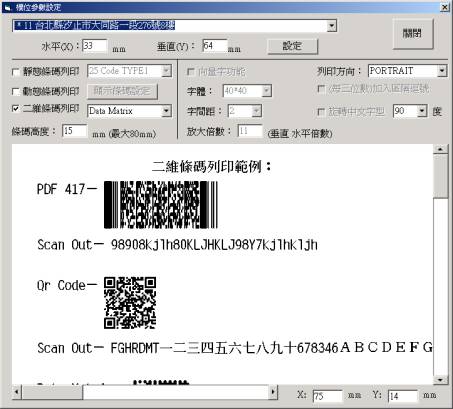Toggle the 每三位數加入區隔逗號 checkbox

pyautogui.click(x=321, y=89)
